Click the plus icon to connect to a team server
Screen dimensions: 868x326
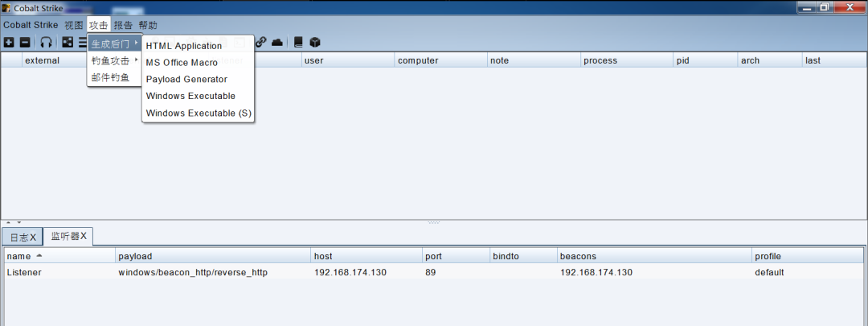coord(9,42)
